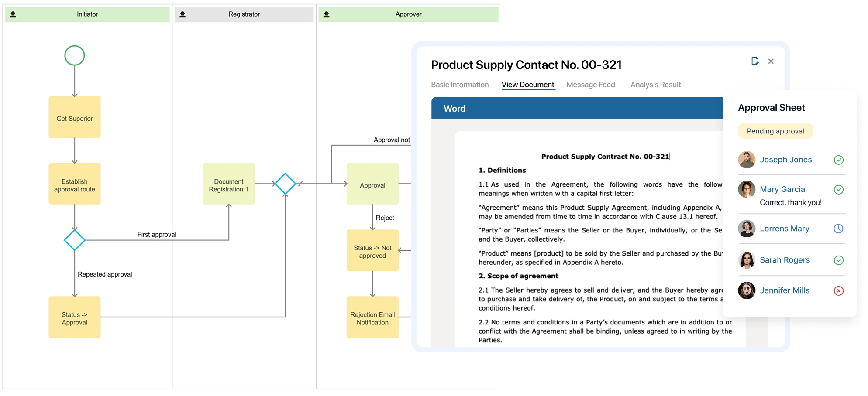Select the Get Superior task box
Screen dimensions: 868x396
pos(75,117)
